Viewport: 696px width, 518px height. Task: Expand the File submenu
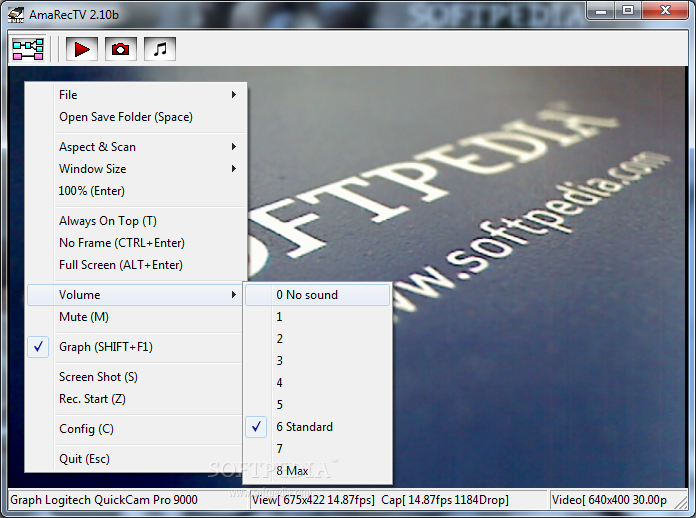pos(137,95)
